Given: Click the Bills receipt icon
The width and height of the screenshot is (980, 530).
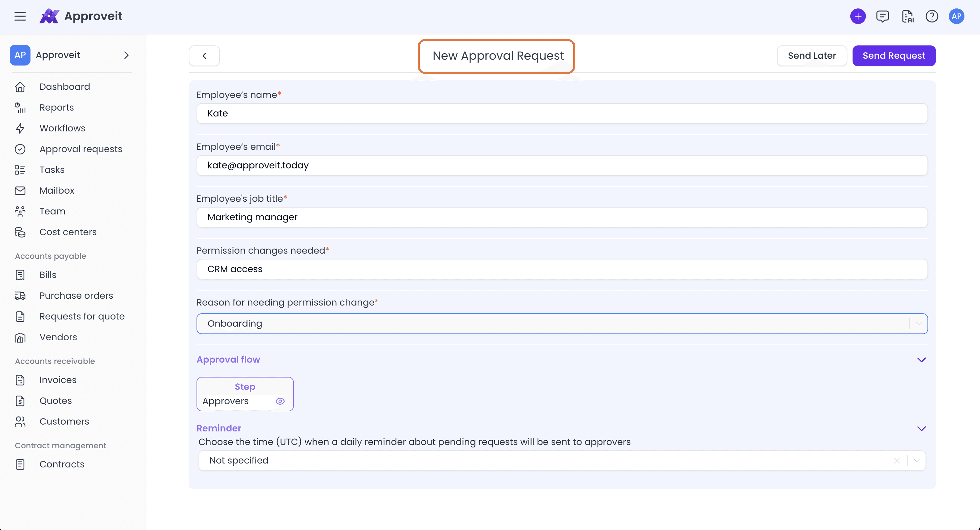Looking at the screenshot, I should click(20, 275).
